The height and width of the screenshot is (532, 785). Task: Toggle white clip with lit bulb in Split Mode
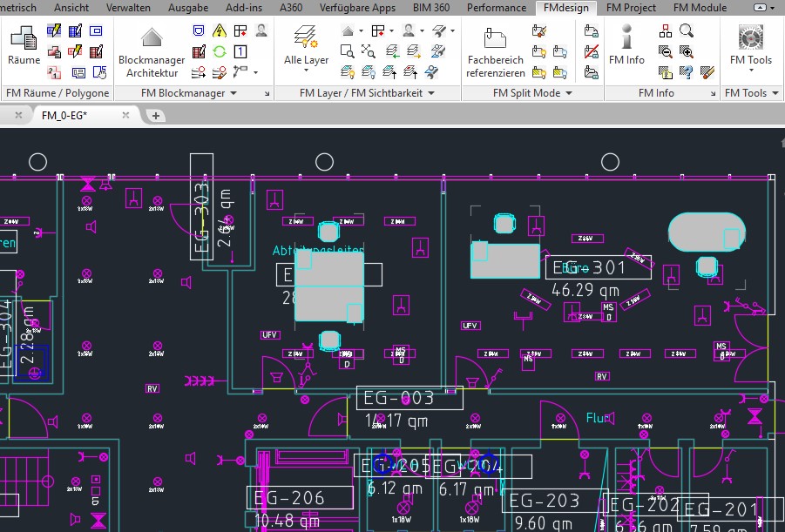(538, 51)
